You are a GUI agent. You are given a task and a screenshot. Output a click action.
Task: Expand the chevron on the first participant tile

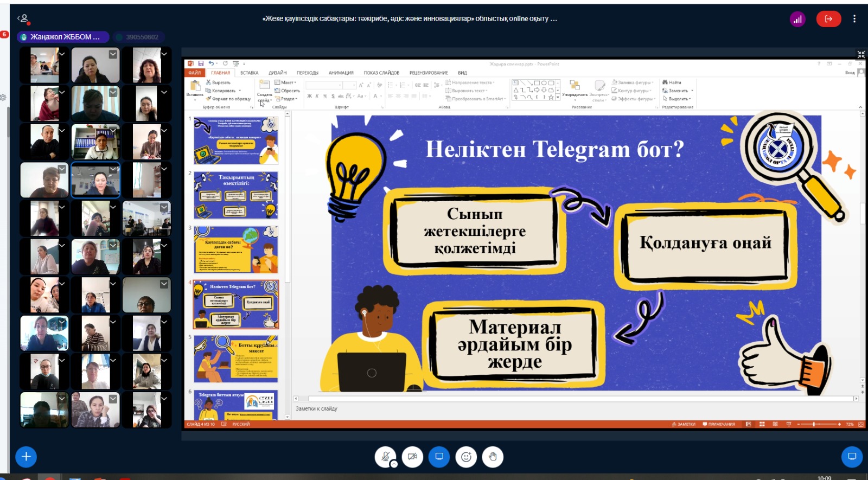point(62,54)
